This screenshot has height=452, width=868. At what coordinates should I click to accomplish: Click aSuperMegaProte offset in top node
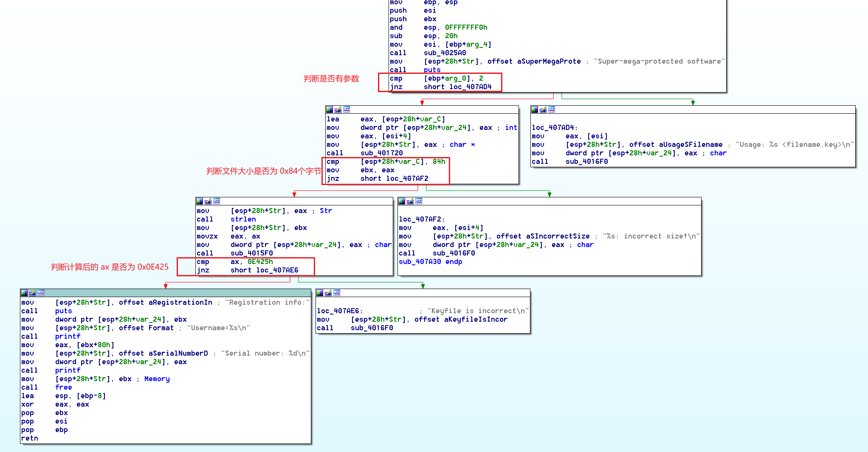549,62
